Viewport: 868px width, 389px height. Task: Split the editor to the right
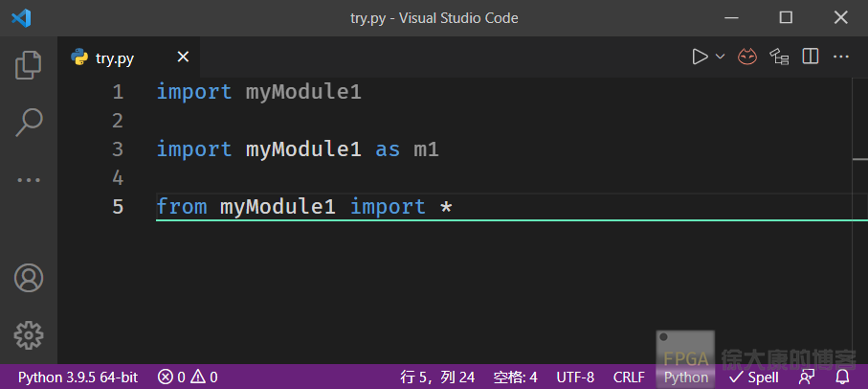click(811, 57)
